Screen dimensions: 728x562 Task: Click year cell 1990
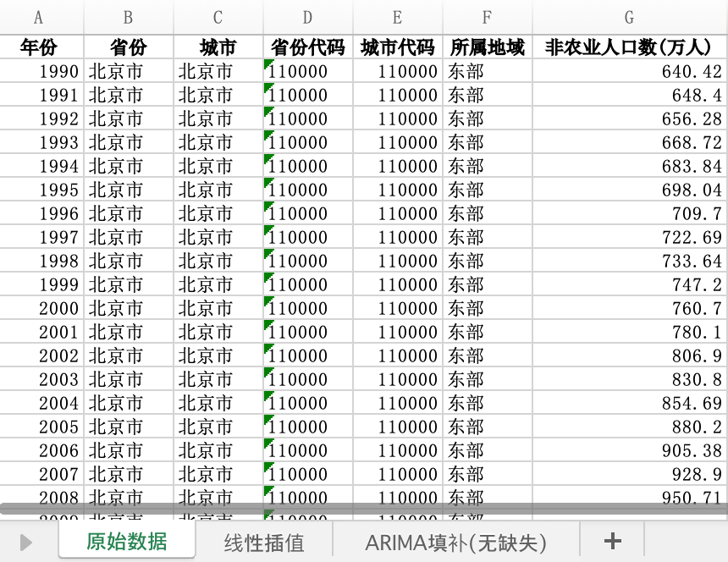pyautogui.click(x=41, y=71)
